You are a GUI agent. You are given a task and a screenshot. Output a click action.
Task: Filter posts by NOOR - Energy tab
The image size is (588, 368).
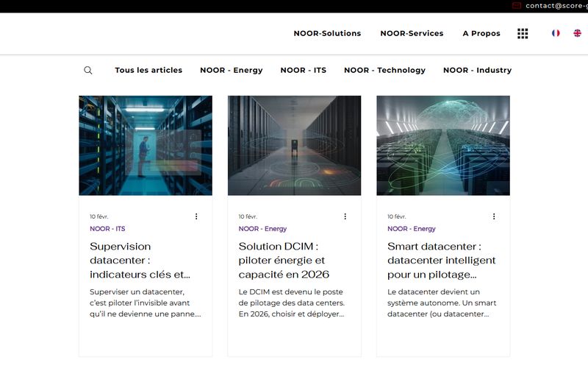tap(232, 70)
